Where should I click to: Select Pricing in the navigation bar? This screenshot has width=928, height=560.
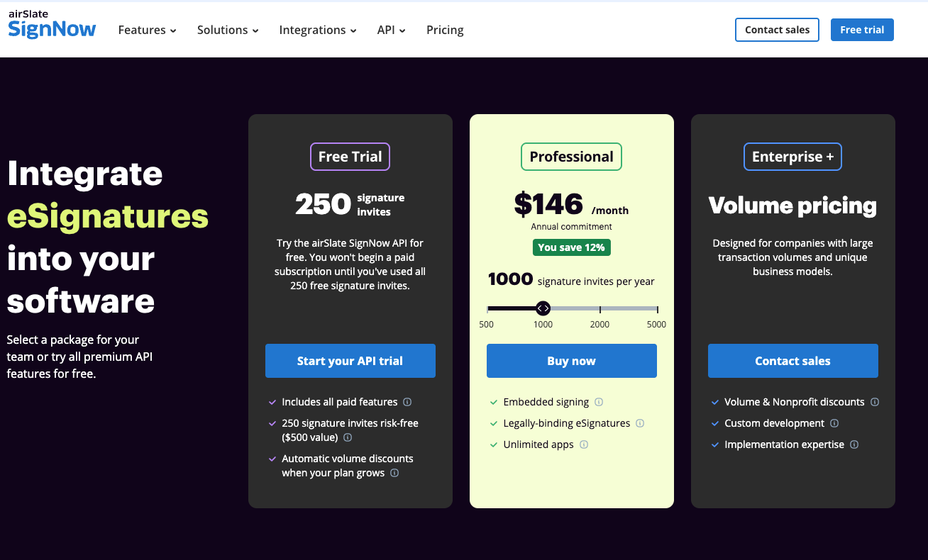click(x=445, y=30)
